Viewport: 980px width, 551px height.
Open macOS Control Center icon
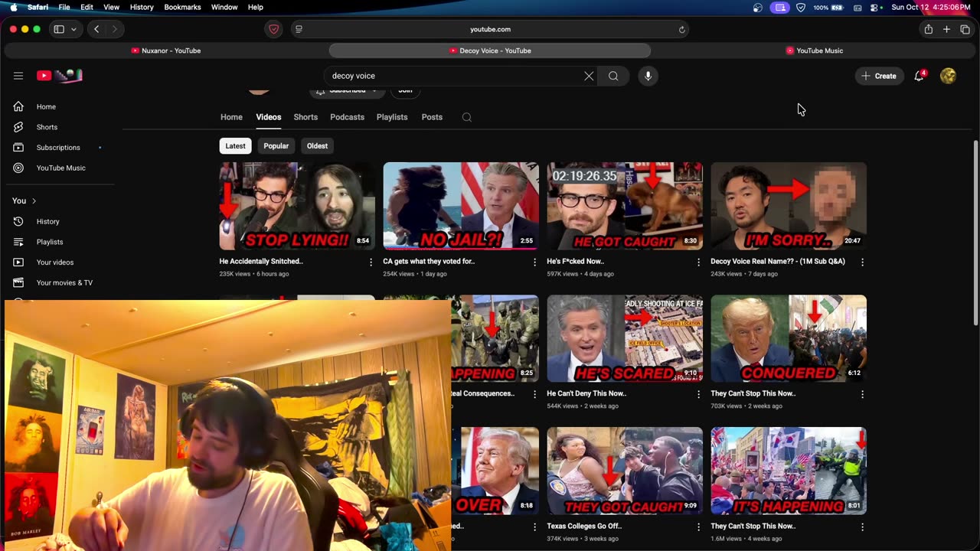875,7
